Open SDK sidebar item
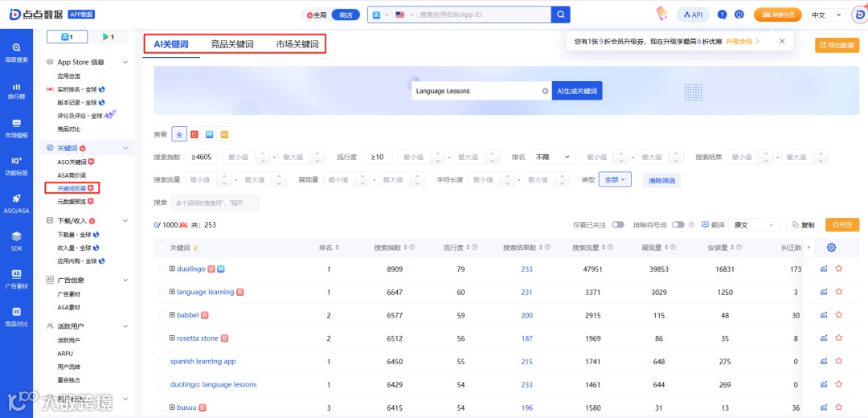The height and width of the screenshot is (418, 868). pos(17,241)
